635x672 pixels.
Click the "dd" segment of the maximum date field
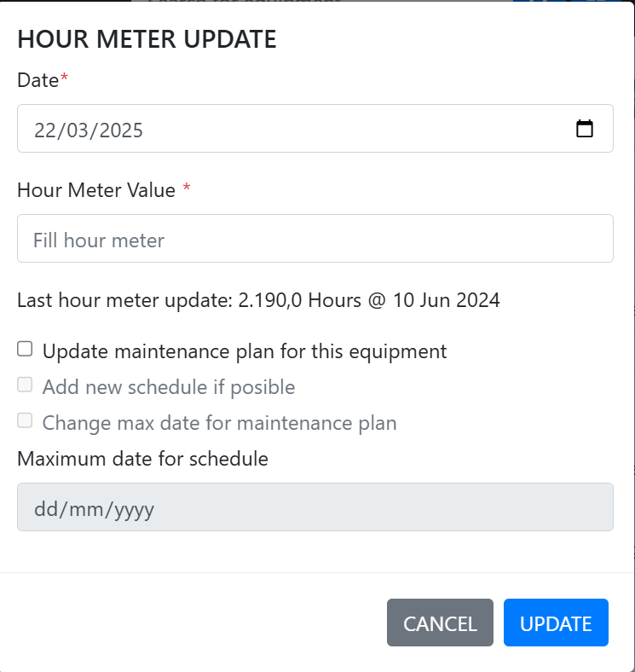[x=44, y=509]
